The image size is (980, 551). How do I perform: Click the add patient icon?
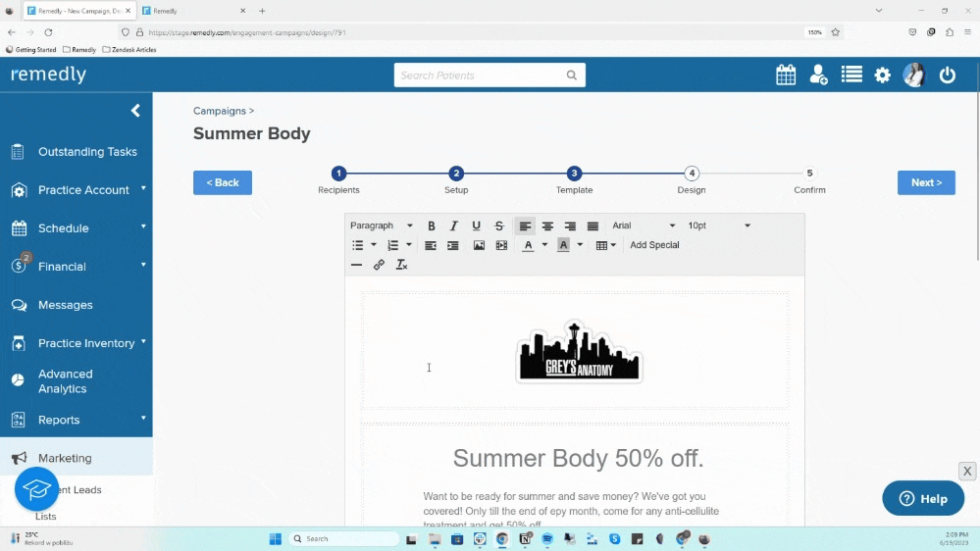pos(818,75)
